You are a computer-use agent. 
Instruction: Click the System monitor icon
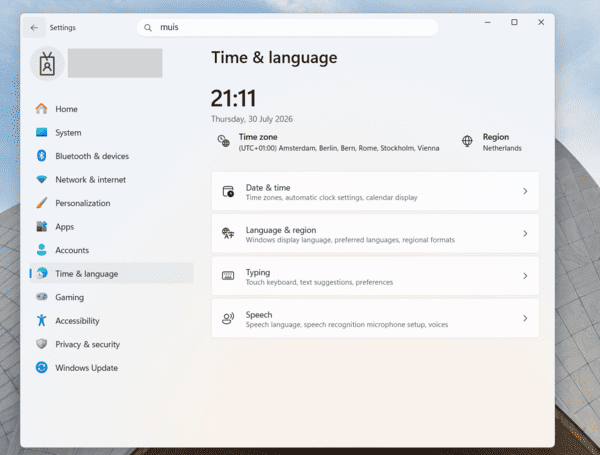pyautogui.click(x=41, y=132)
